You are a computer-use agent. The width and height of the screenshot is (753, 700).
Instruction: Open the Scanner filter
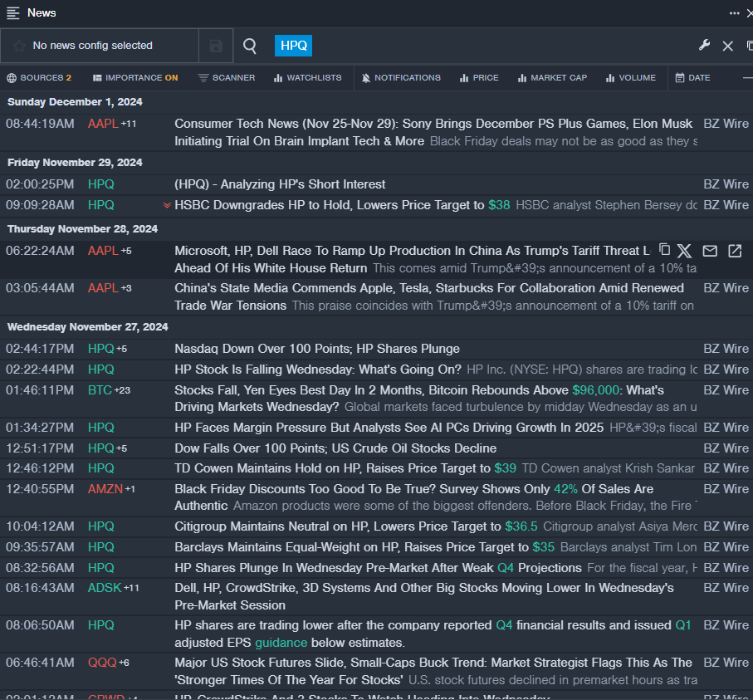[x=227, y=78]
